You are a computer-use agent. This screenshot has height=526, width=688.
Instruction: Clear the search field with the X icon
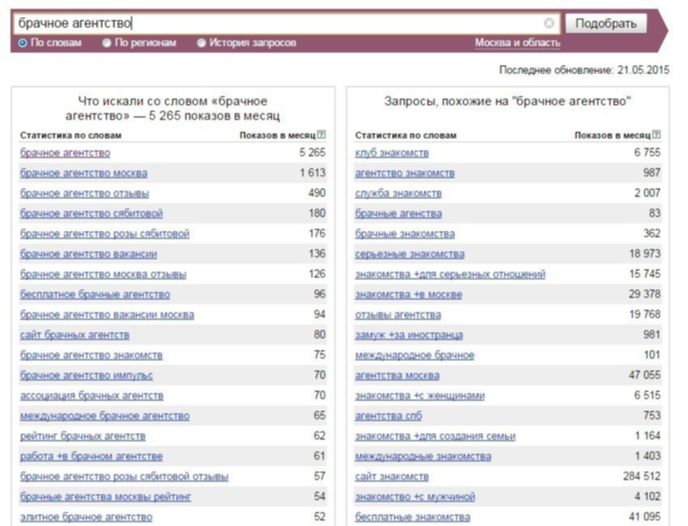549,23
